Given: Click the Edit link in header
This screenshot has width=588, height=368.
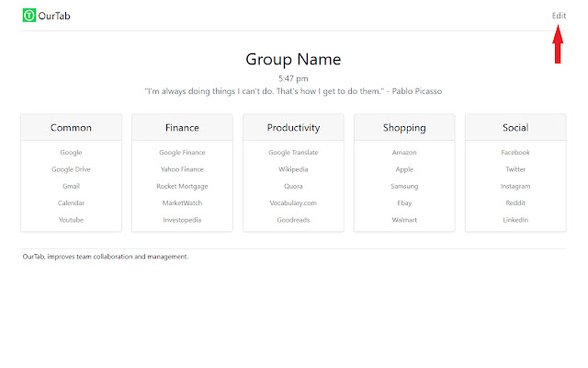Looking at the screenshot, I should [559, 16].
